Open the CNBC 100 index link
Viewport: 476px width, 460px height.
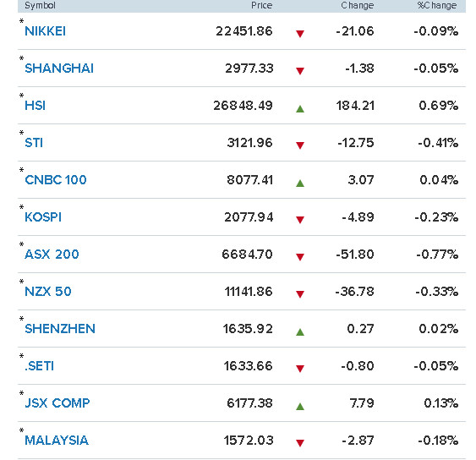pyautogui.click(x=56, y=180)
